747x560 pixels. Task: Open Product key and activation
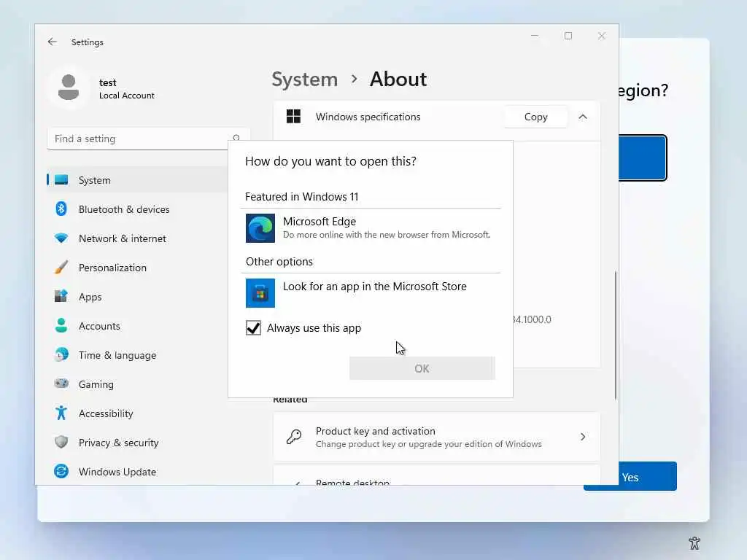coord(437,437)
